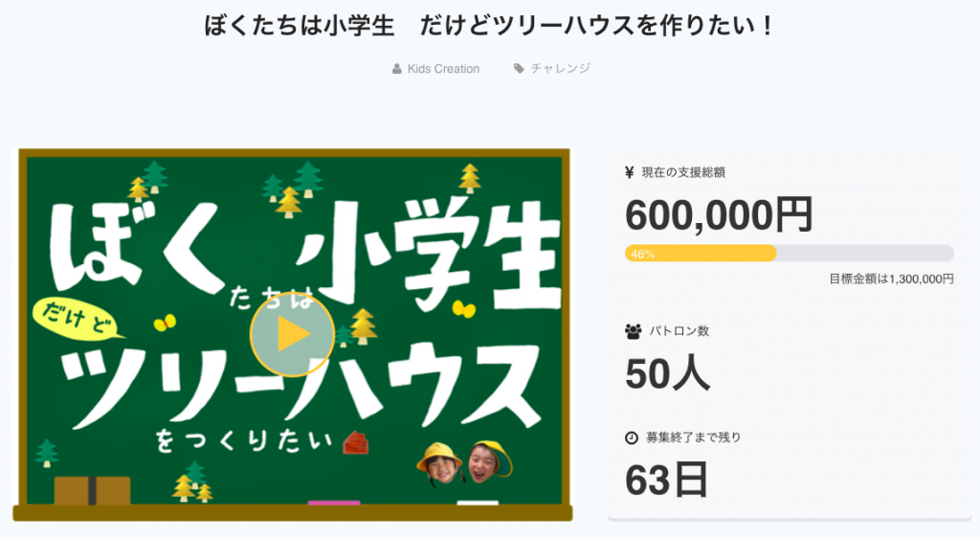Screen dimensions: 980x537
Task: Click the yellow だけど speech bubble
Action: (x=78, y=317)
